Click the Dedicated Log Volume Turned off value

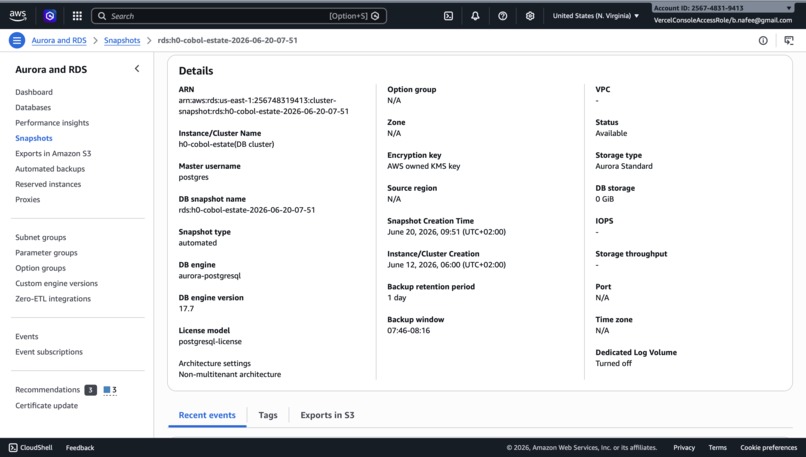[613, 363]
